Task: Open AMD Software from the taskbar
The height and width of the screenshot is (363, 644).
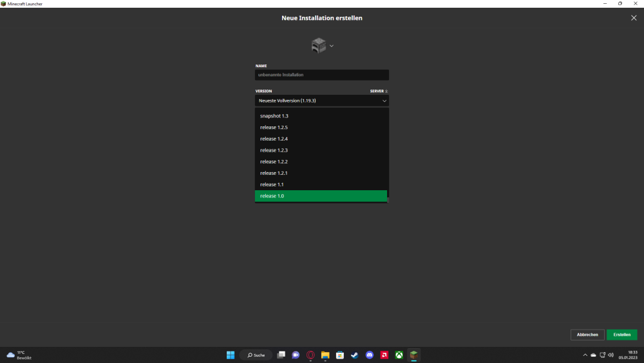Action: pyautogui.click(x=384, y=355)
